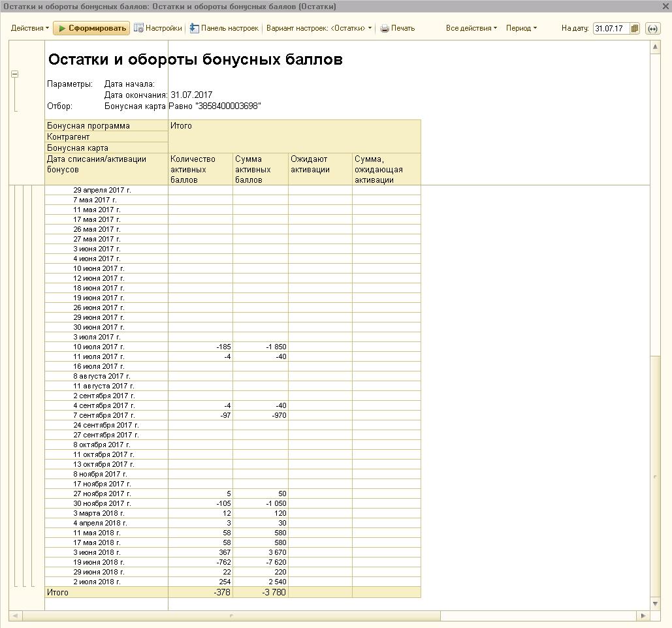
Task: Click the report title Остатки и обороты бонусных баллов
Action: click(x=195, y=59)
